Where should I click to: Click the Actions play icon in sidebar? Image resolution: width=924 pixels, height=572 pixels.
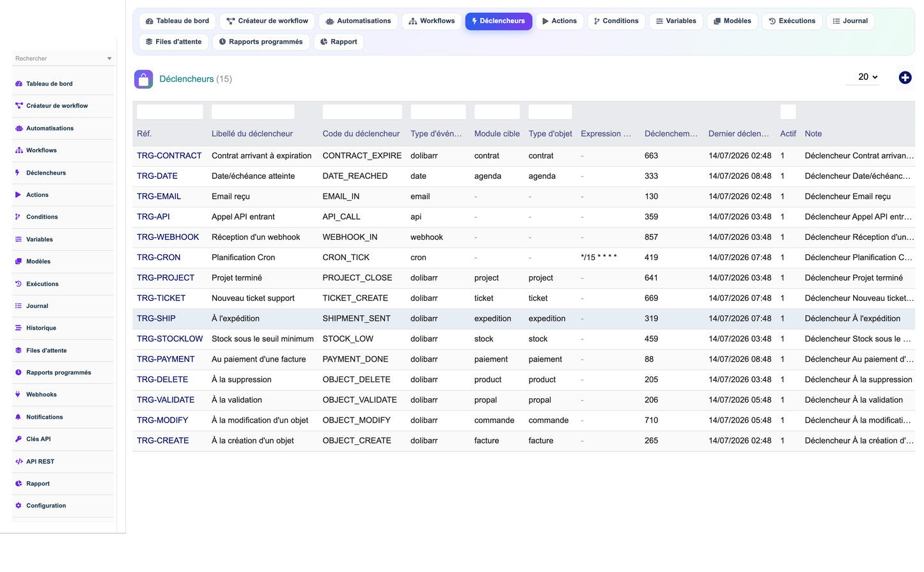18,195
